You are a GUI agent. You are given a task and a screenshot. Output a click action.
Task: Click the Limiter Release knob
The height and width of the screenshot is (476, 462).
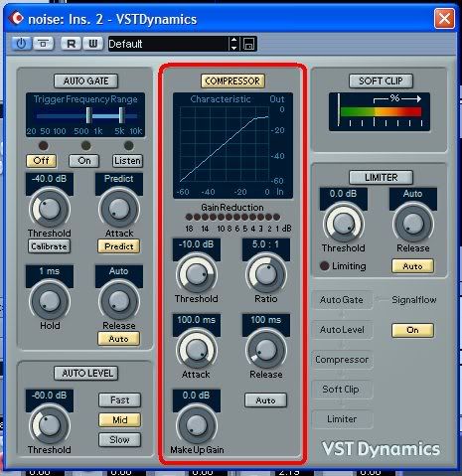tap(413, 224)
